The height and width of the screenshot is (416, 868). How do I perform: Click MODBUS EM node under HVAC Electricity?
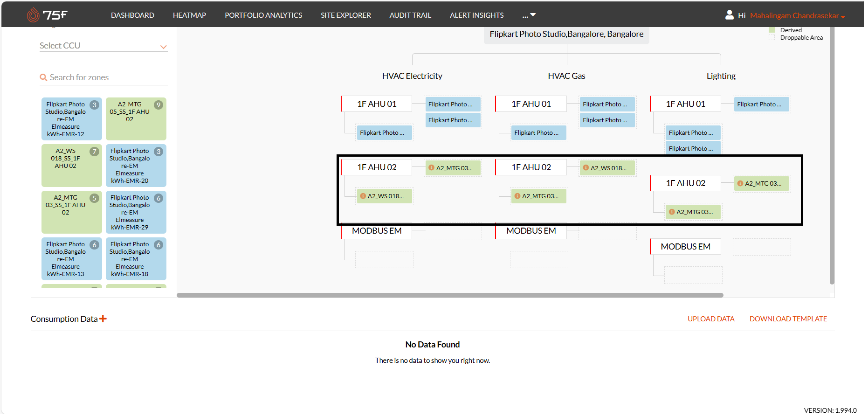pyautogui.click(x=377, y=231)
